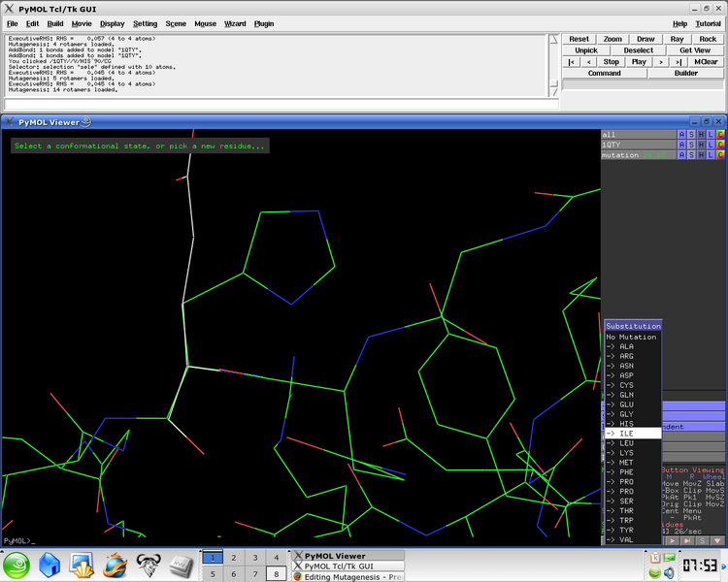Screen dimensions: 728x582
Task: Open Hide menu for mutation object
Action: [701, 155]
